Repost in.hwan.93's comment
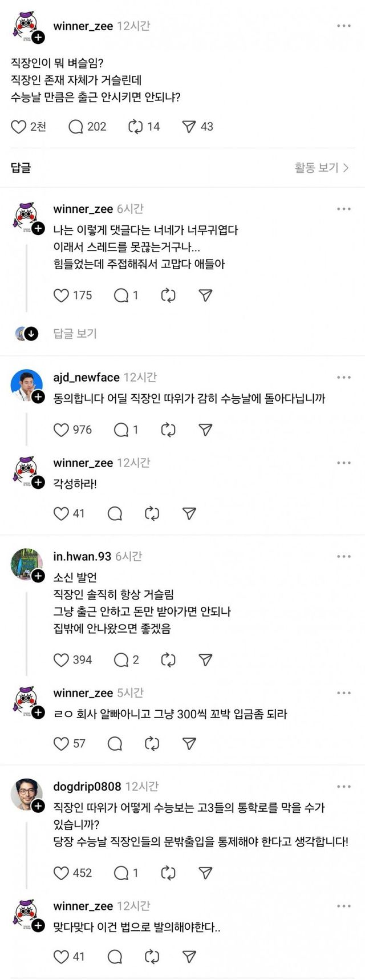This screenshot has width=365, height=980. point(168,660)
